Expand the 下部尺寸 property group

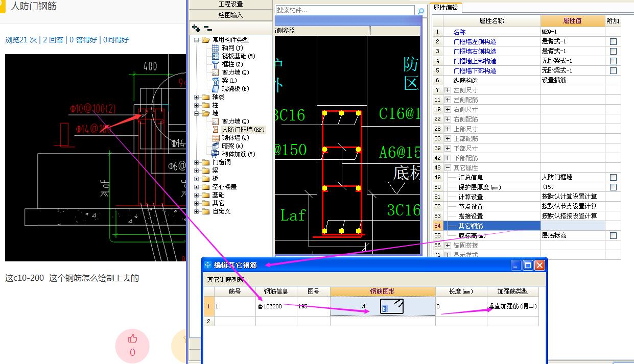448,148
